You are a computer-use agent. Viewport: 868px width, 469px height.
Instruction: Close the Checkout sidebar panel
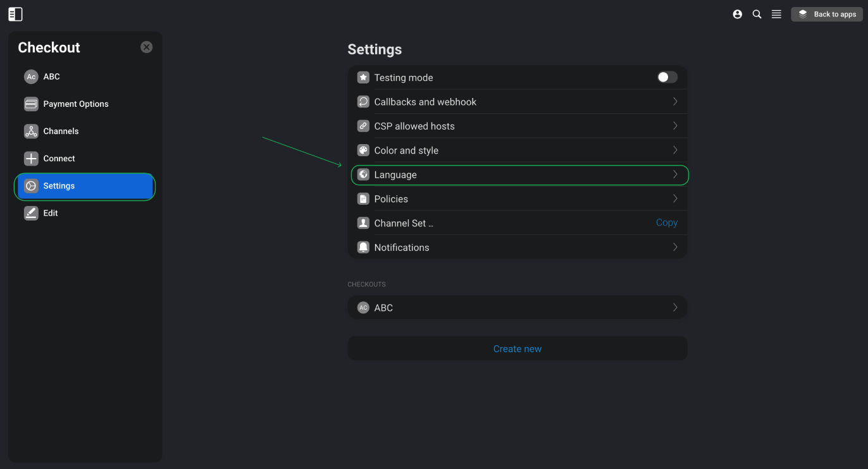coord(146,47)
